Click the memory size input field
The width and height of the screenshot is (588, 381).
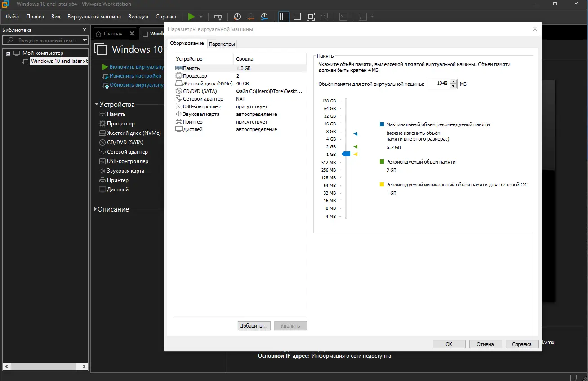tap(439, 84)
